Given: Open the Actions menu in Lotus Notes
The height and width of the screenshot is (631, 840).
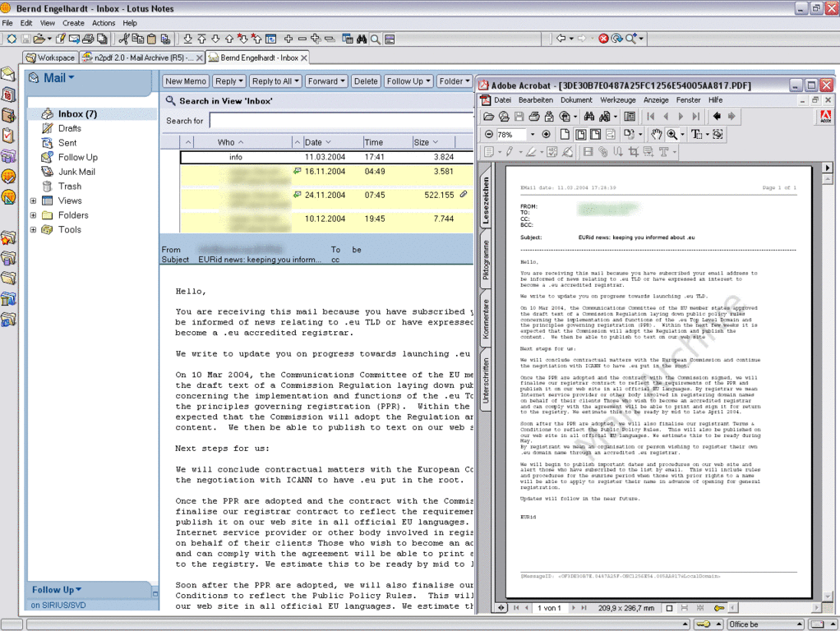Looking at the screenshot, I should click(104, 23).
